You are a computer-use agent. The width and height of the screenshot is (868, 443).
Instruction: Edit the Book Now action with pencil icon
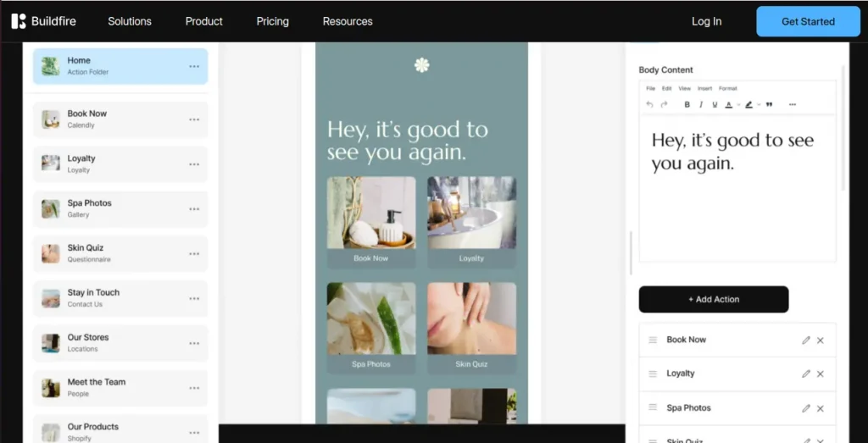click(x=806, y=341)
